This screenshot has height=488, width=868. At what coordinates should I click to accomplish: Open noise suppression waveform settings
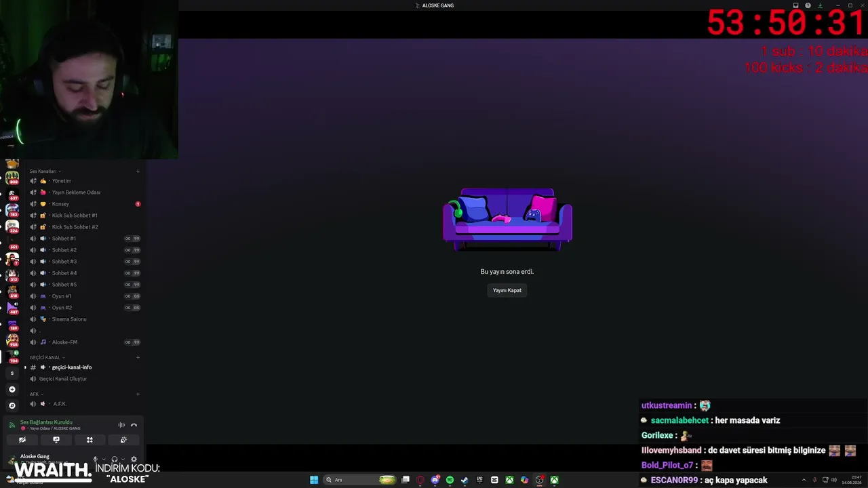(x=121, y=425)
